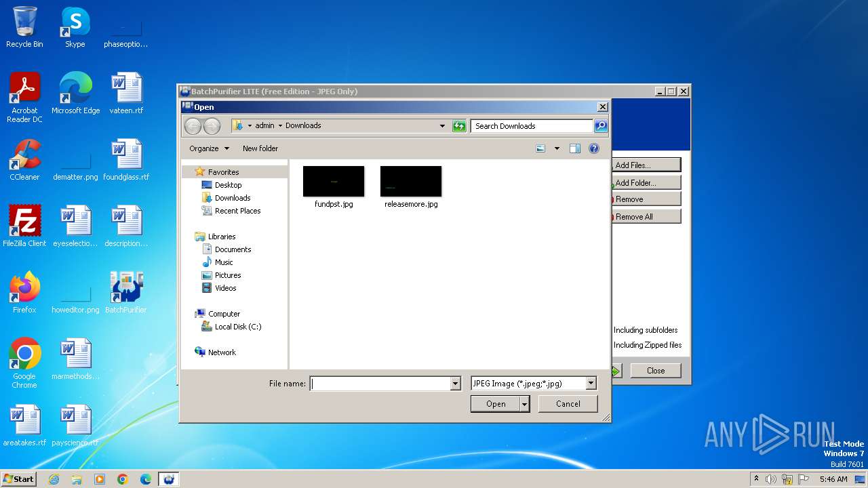Open vateen.rtf desktop file
This screenshot has height=488, width=868.
click(126, 94)
